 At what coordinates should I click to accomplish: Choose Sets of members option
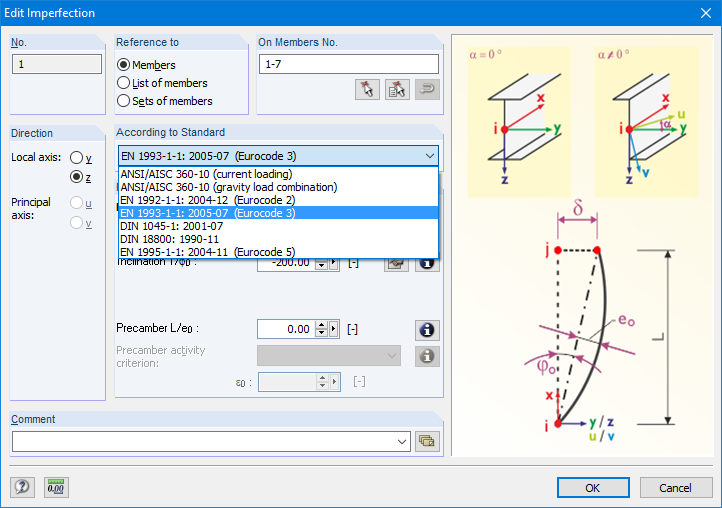click(123, 101)
